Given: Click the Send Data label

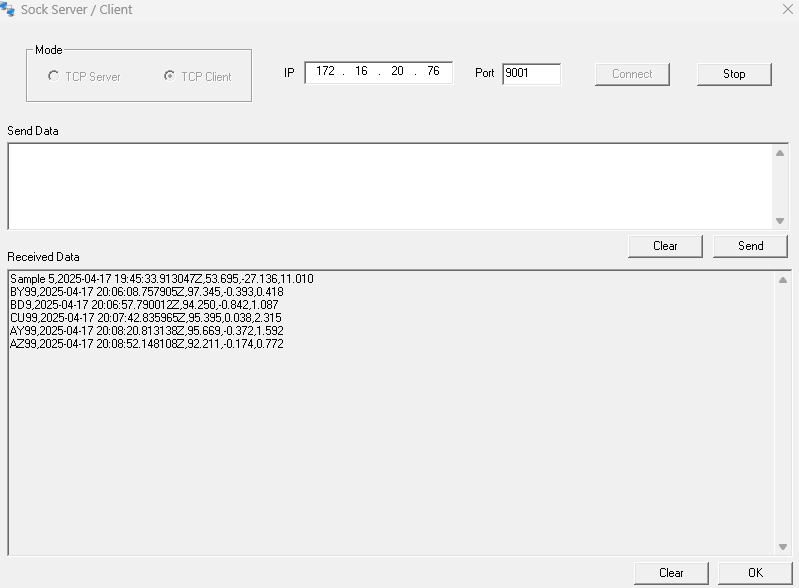Looking at the screenshot, I should [x=33, y=131].
